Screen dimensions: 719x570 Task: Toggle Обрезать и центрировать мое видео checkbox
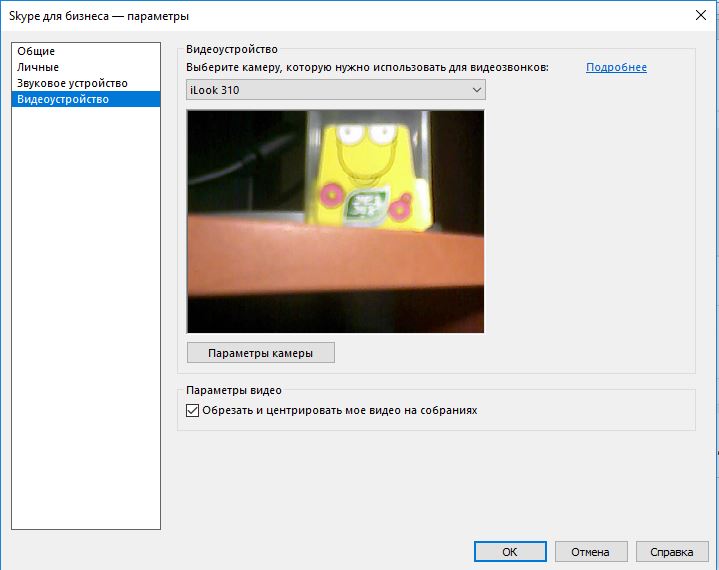(x=193, y=410)
